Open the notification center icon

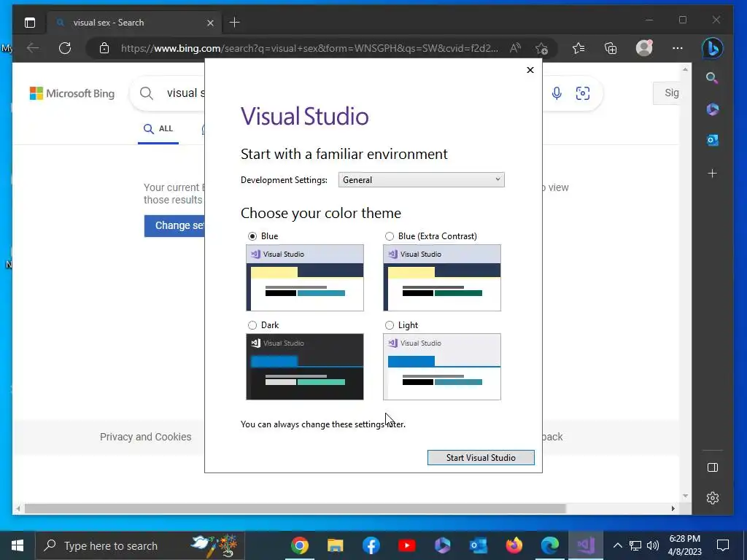tap(723, 545)
